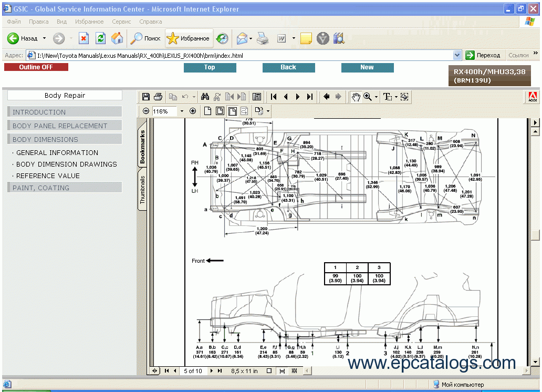Image resolution: width=542 pixels, height=392 pixels.
Task: Open the Избранное menu
Action: click(x=89, y=22)
